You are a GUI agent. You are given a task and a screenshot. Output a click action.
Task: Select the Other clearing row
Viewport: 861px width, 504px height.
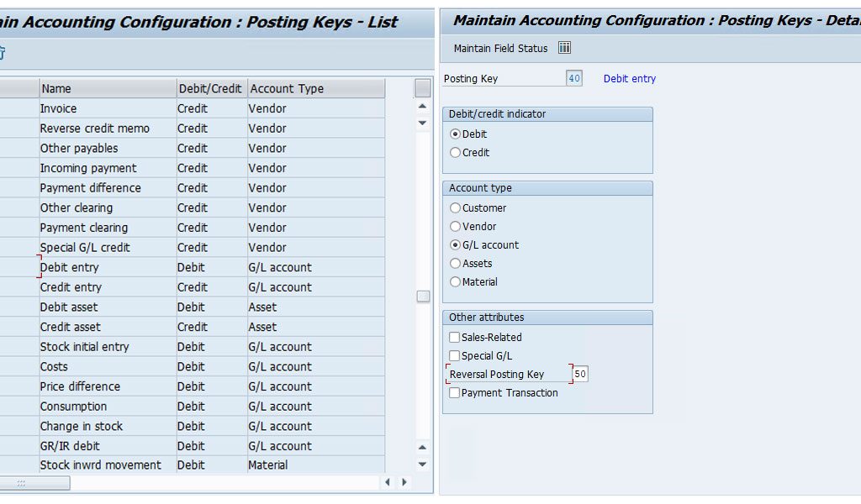point(77,207)
